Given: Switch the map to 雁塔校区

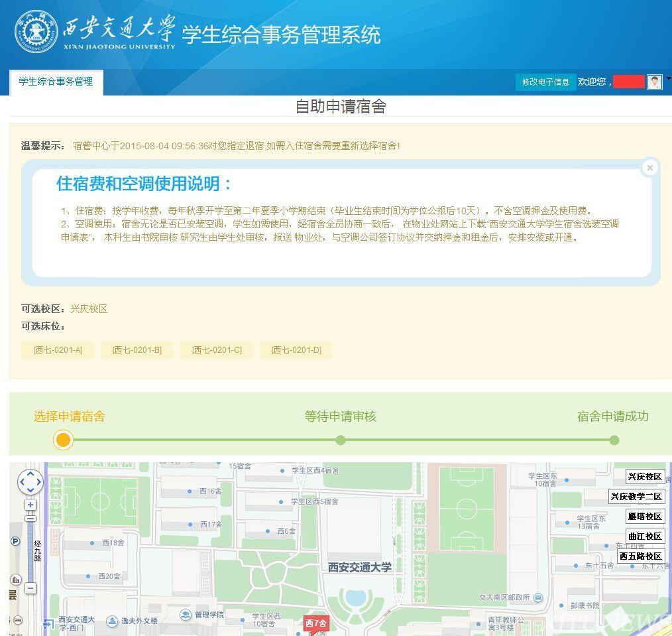Looking at the screenshot, I should (x=645, y=516).
